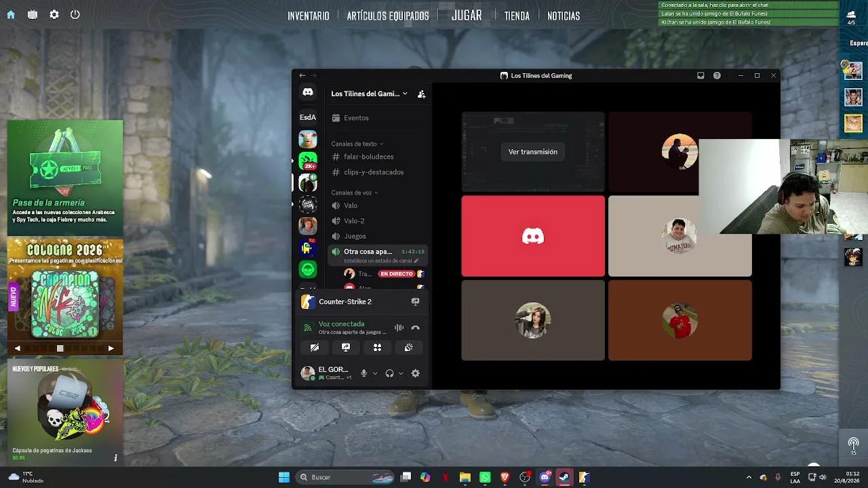868x488 pixels.
Task: Click the Pase de la armería promo card
Action: (x=65, y=178)
